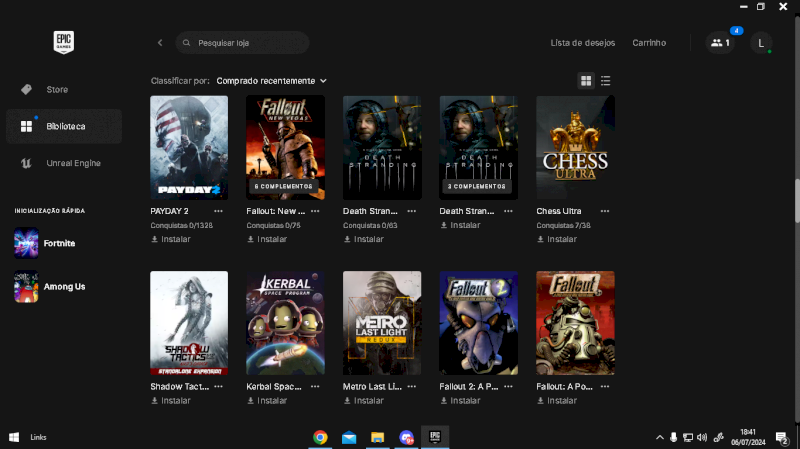Open Shadow Tactics more options menu
Screen dimensions: 800x449
[218, 387]
